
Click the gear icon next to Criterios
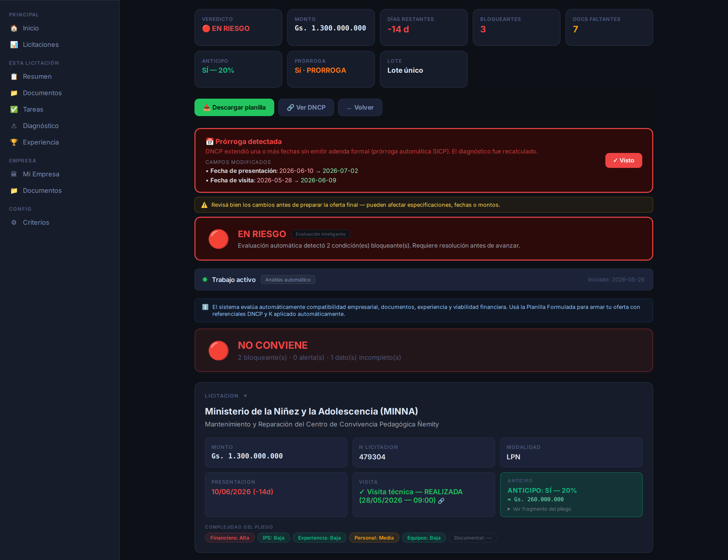pos(14,222)
